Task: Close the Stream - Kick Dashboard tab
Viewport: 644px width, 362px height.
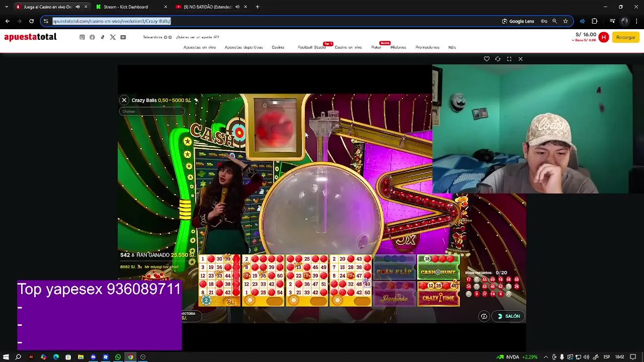Action: tap(166, 7)
